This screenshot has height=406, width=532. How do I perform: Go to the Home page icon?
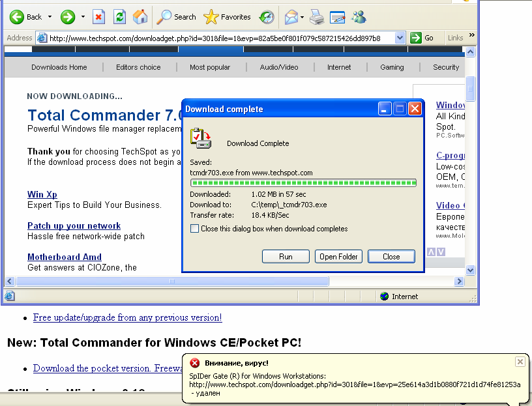point(140,17)
